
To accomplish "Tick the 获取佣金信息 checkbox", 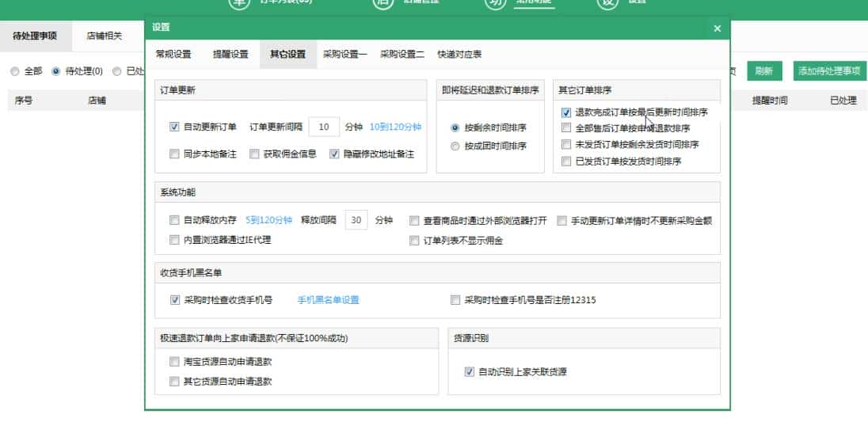I will point(255,154).
